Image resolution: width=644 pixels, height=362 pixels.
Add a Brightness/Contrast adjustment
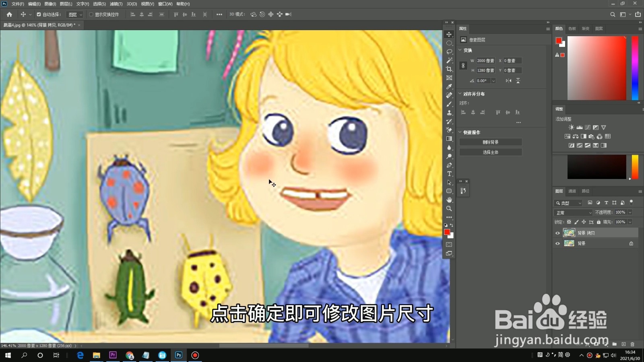[571, 128]
